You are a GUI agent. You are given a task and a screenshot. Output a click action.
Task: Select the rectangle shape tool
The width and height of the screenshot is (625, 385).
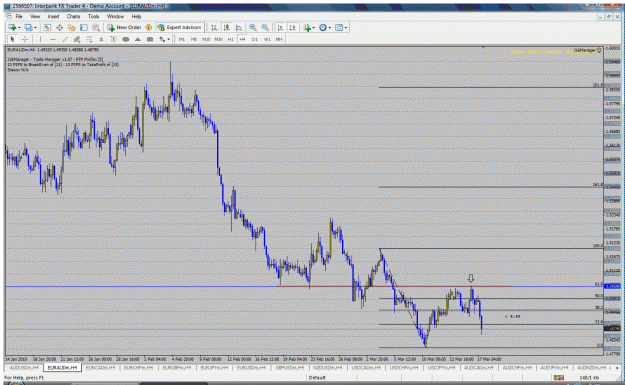(x=150, y=39)
